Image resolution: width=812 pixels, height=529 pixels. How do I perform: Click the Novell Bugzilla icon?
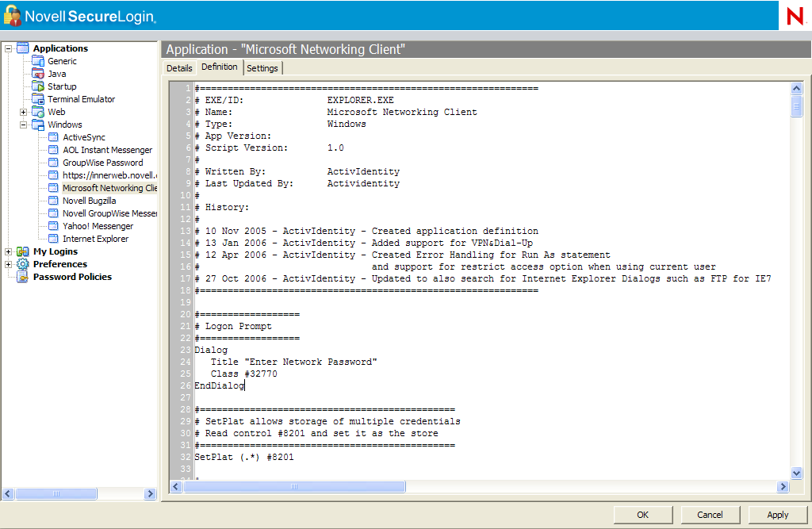click(53, 201)
